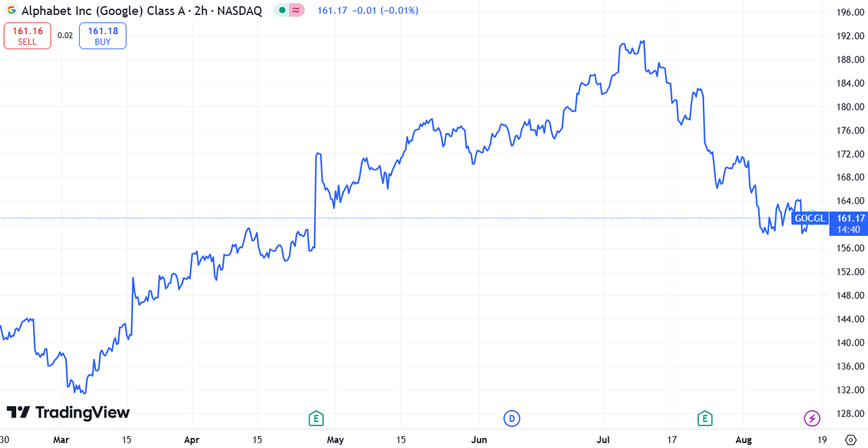The height and width of the screenshot is (448, 868).
Task: Click the 17 date label in July
Action: 672,440
